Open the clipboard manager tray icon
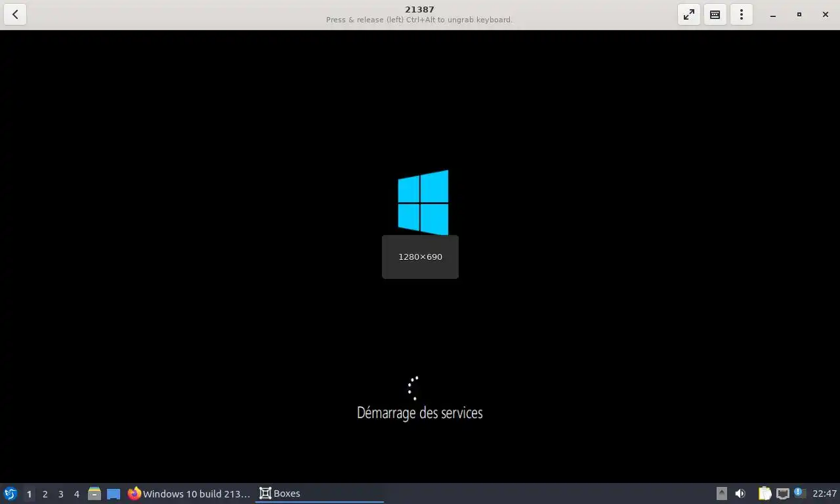840x504 pixels. click(x=765, y=493)
